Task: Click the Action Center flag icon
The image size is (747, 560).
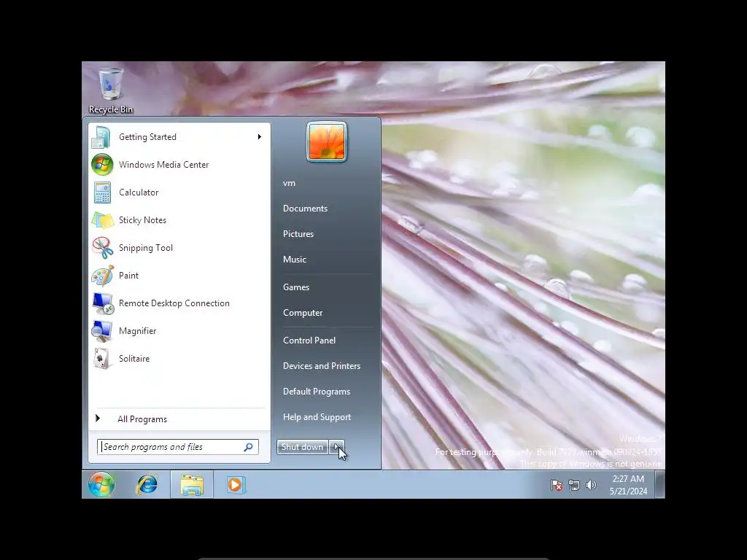Action: (x=556, y=485)
